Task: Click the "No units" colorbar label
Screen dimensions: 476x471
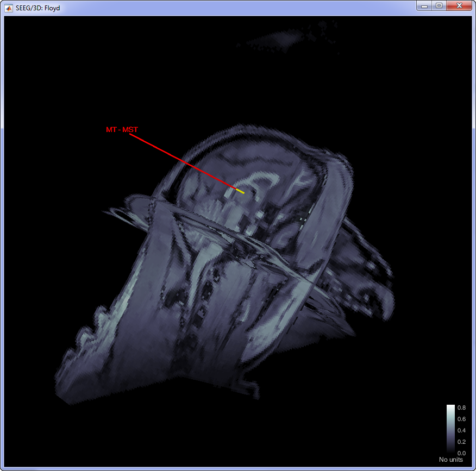Action: click(451, 460)
